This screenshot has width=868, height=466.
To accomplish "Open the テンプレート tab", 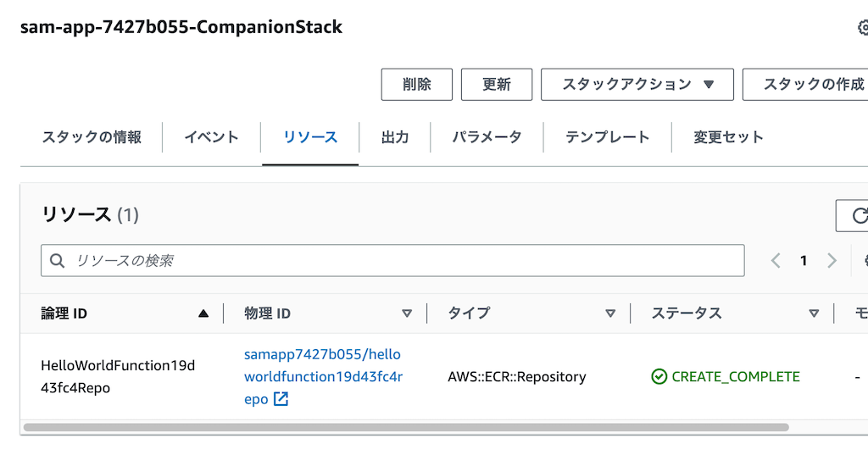I will (607, 137).
